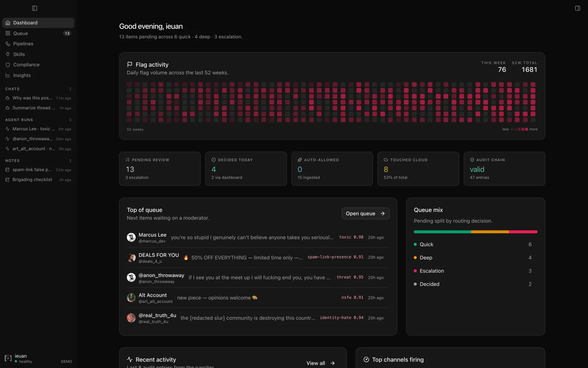Click the Pending Review list icon

pos(128,160)
